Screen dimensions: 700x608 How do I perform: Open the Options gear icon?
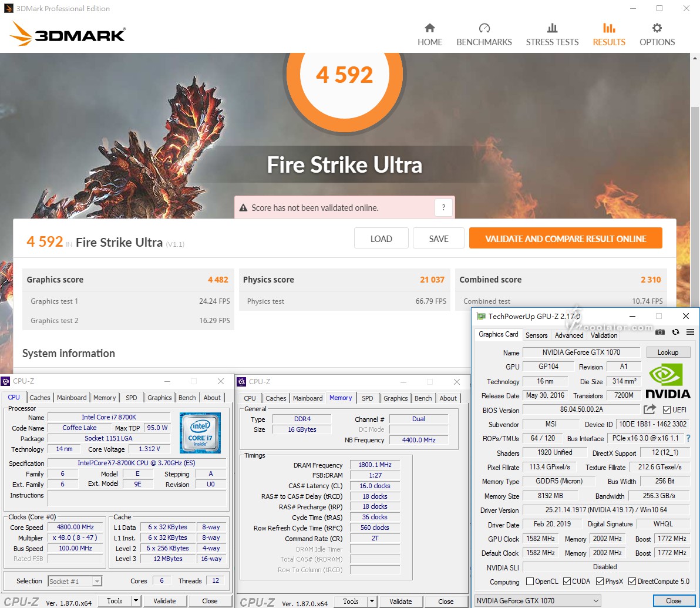click(x=657, y=28)
